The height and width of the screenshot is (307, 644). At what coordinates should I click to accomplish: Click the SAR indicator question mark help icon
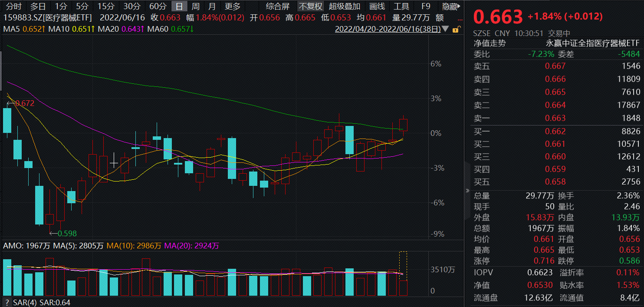point(6,303)
